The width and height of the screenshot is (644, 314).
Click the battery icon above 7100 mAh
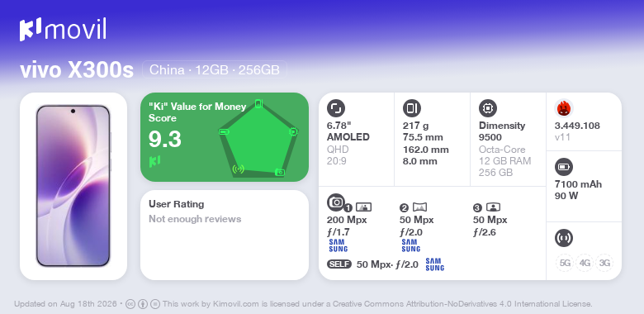564,167
